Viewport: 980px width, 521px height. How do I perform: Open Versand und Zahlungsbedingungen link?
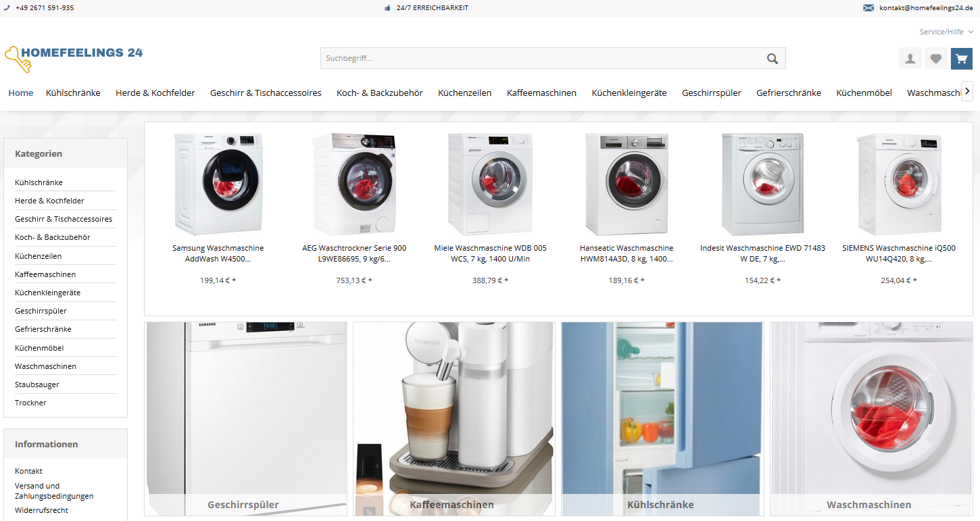pos(54,491)
